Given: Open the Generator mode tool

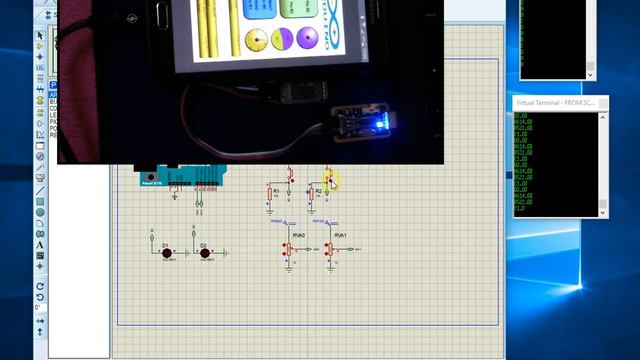Looking at the screenshot, I should coord(40,156).
